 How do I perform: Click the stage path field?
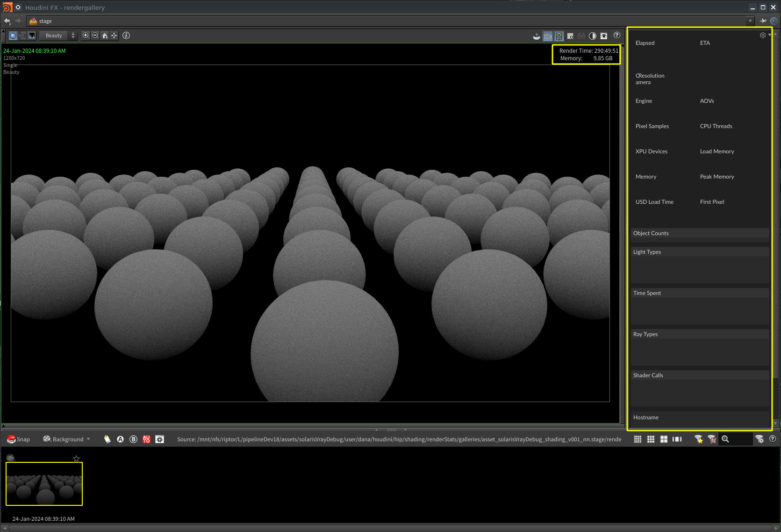(390, 21)
